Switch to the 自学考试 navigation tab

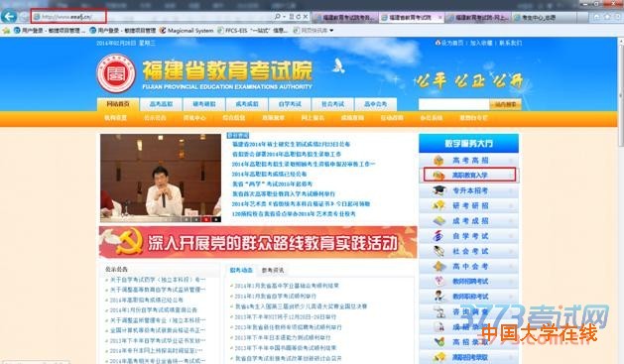(290, 104)
